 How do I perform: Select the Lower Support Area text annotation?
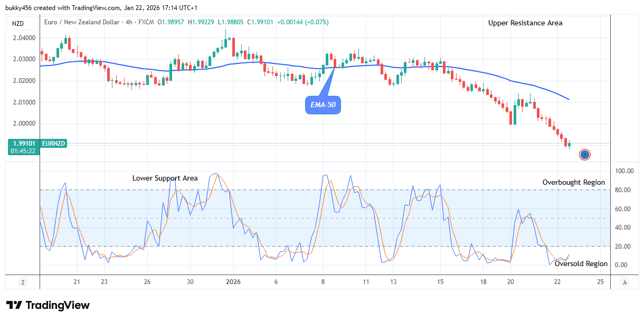click(x=166, y=178)
